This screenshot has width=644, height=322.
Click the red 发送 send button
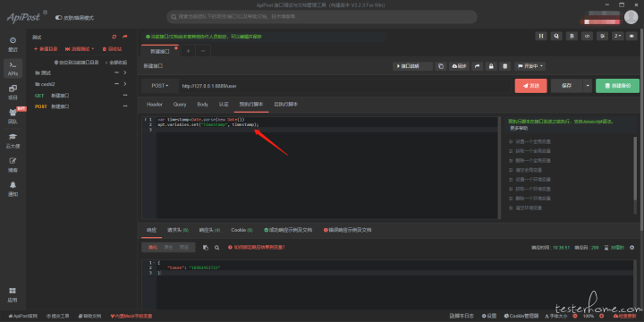point(530,86)
